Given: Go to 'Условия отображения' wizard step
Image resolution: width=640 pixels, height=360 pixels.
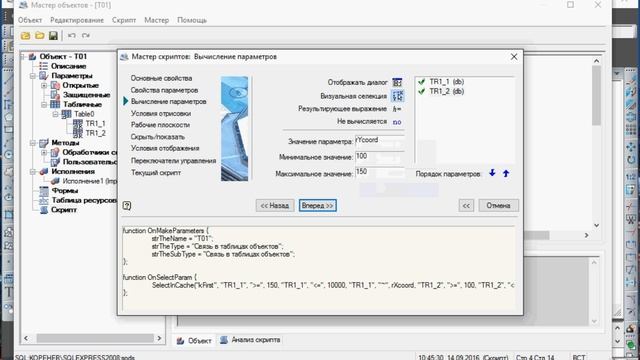Looking at the screenshot, I should (165, 148).
